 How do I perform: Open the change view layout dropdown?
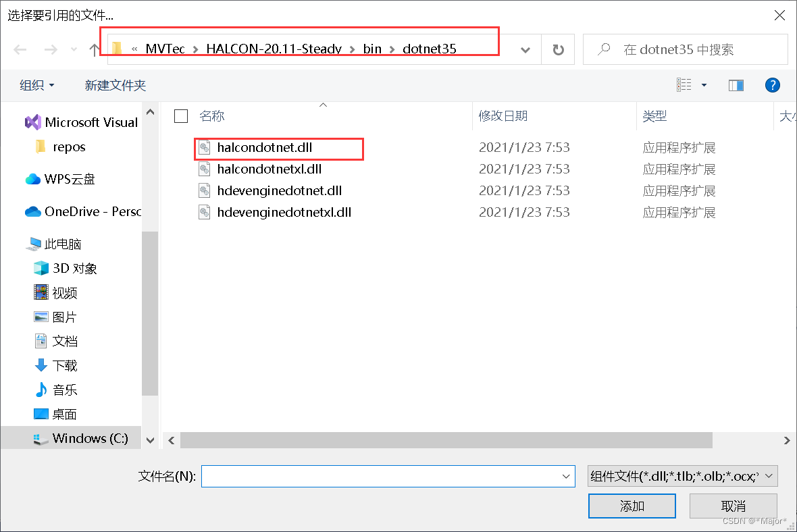click(x=704, y=85)
